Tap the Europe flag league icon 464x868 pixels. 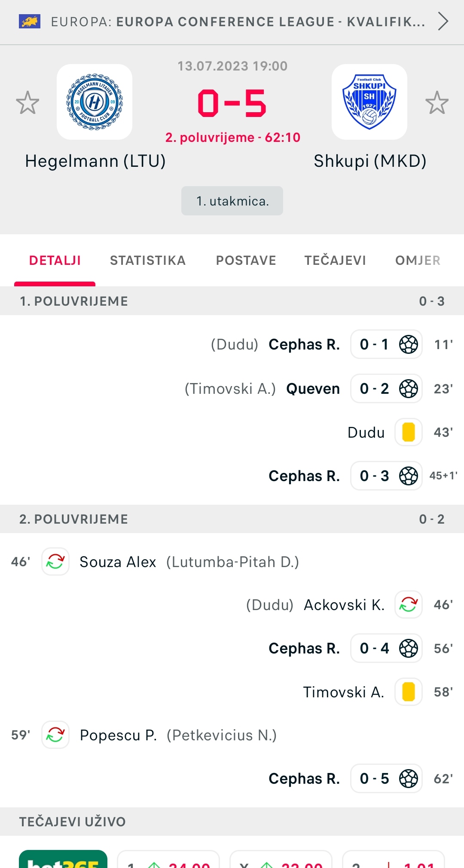click(x=30, y=21)
